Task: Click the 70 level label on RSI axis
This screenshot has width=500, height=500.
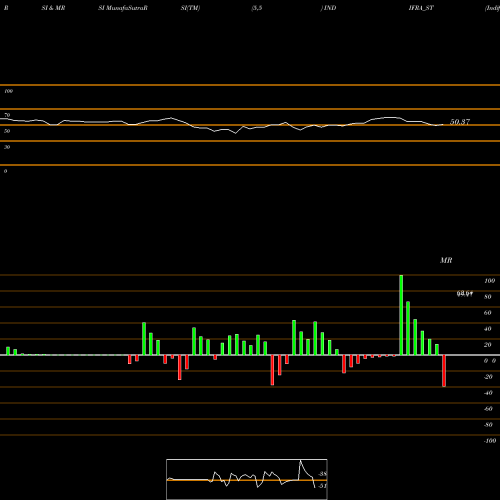Action: point(7,115)
